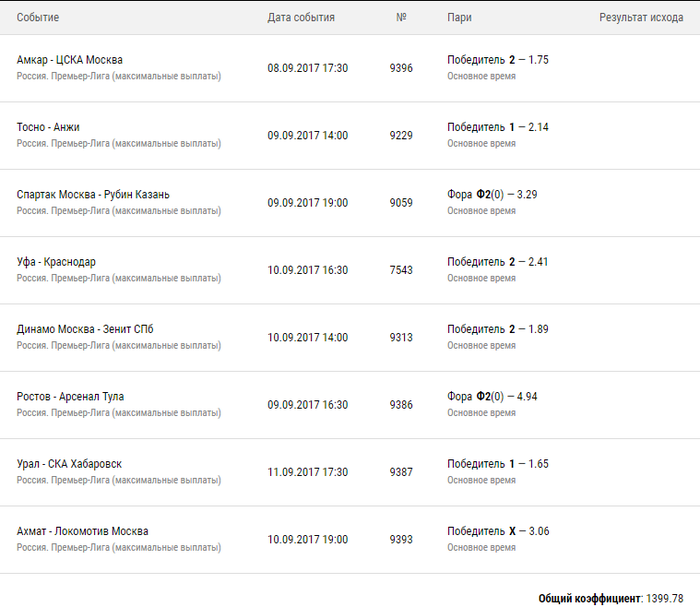
Task: Select Динамо Москва - Зенит СПб match
Action: pyautogui.click(x=85, y=329)
